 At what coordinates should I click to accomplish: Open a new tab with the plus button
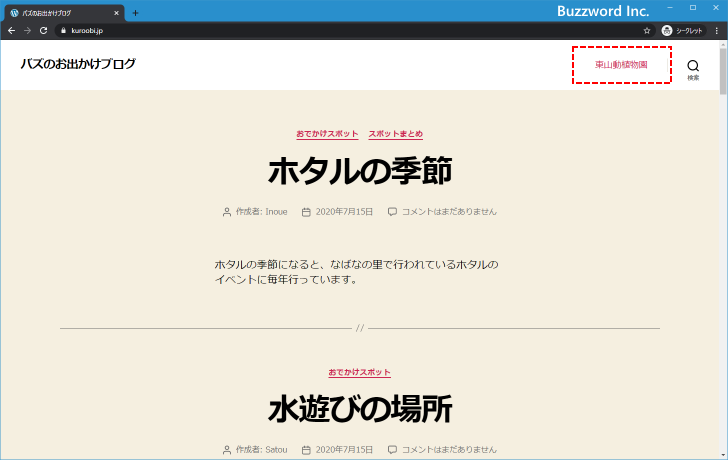pos(136,13)
